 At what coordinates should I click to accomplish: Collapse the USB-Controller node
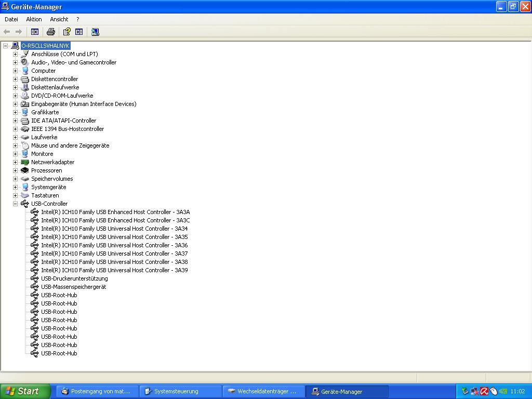15,204
